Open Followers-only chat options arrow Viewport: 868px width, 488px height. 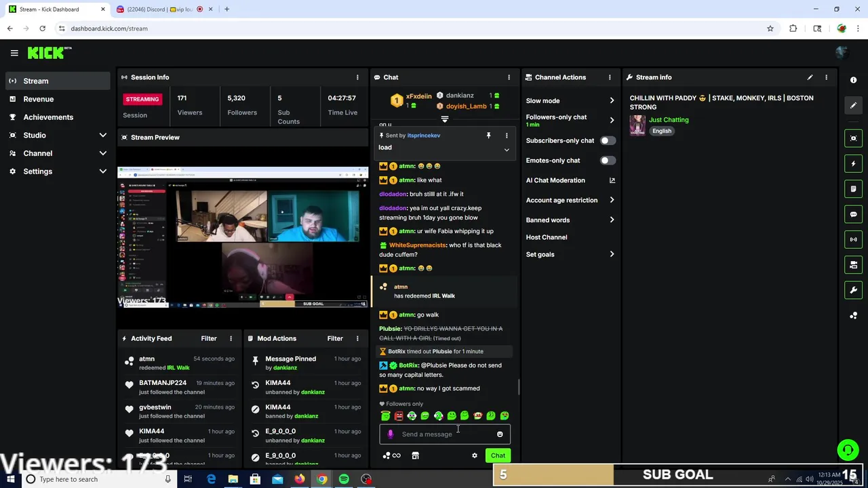pos(612,120)
